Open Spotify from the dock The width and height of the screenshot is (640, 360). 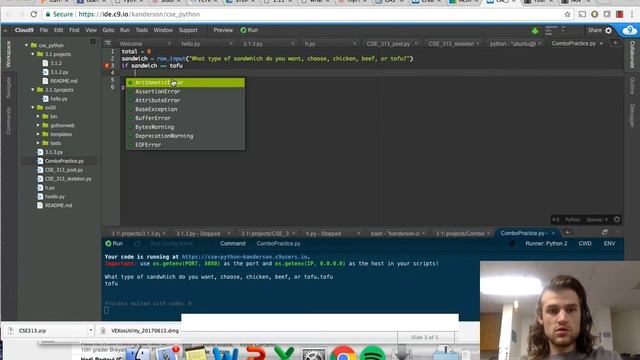coord(373,353)
